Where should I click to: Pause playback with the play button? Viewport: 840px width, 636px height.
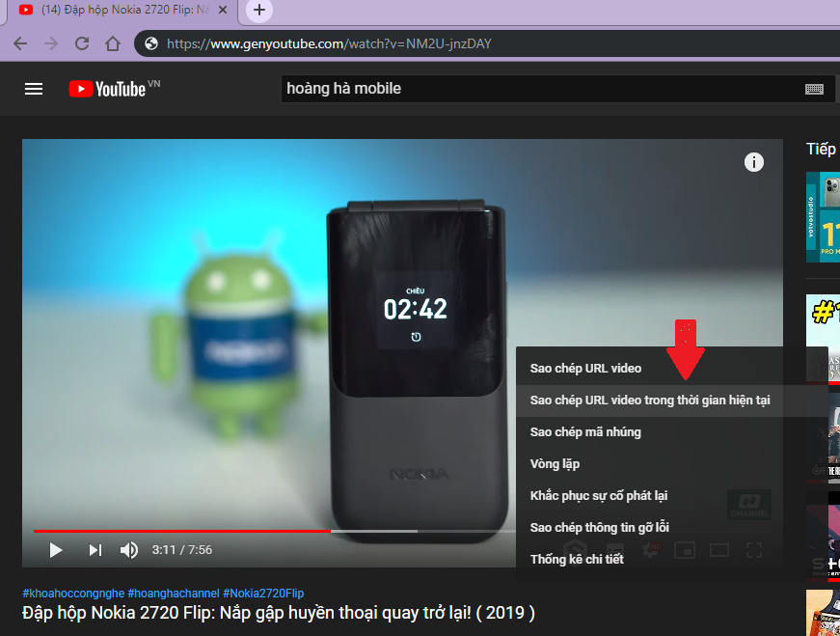click(55, 549)
